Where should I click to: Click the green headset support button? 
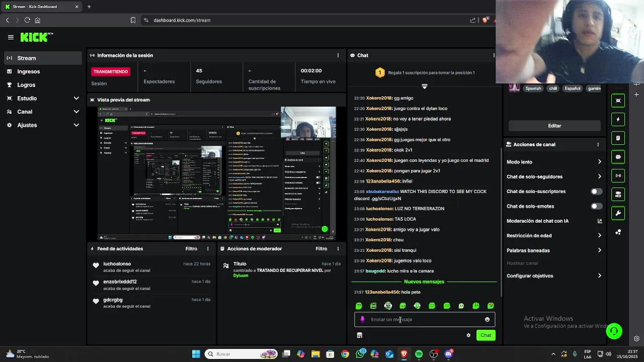coord(614,331)
